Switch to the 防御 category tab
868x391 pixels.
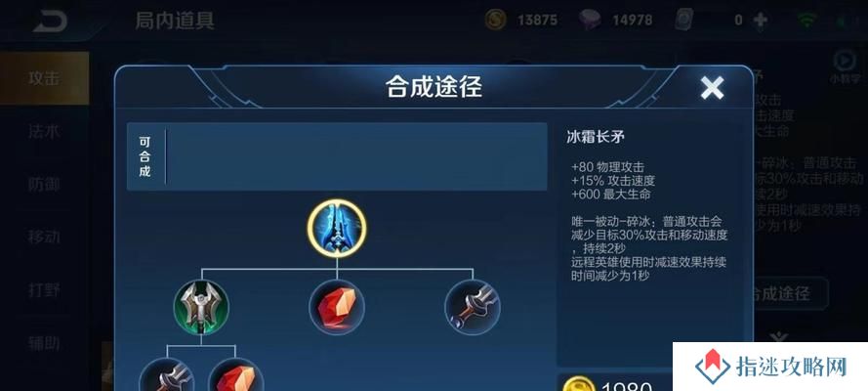point(44,184)
